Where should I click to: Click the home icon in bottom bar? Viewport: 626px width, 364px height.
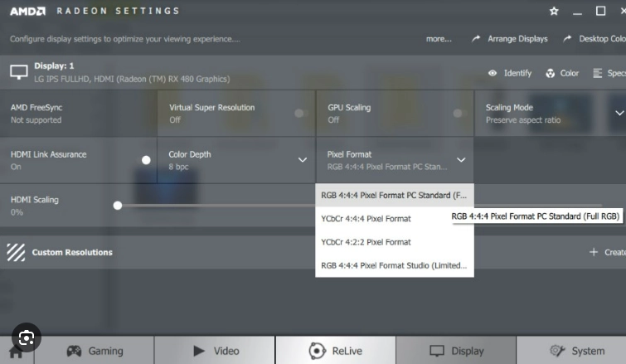tap(16, 353)
